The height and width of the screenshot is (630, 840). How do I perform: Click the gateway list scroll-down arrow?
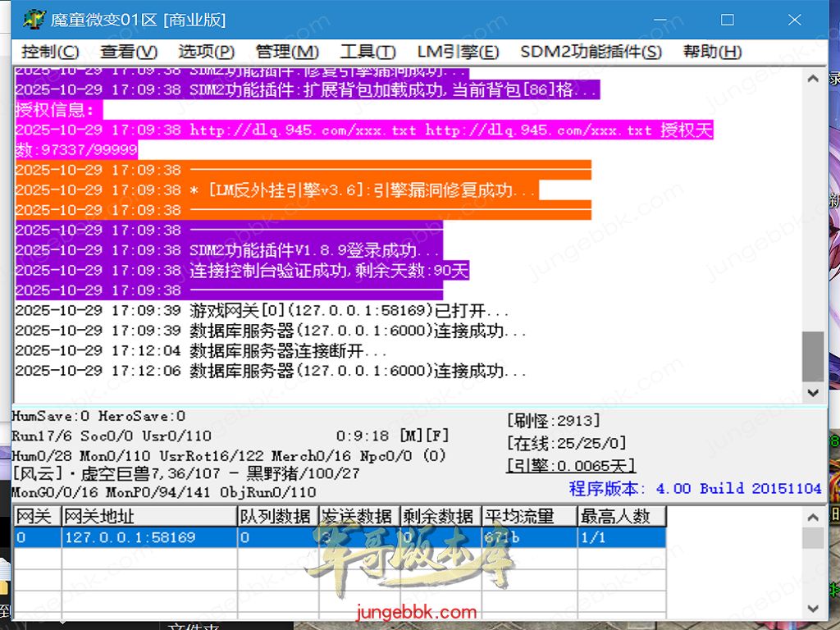tap(813, 609)
